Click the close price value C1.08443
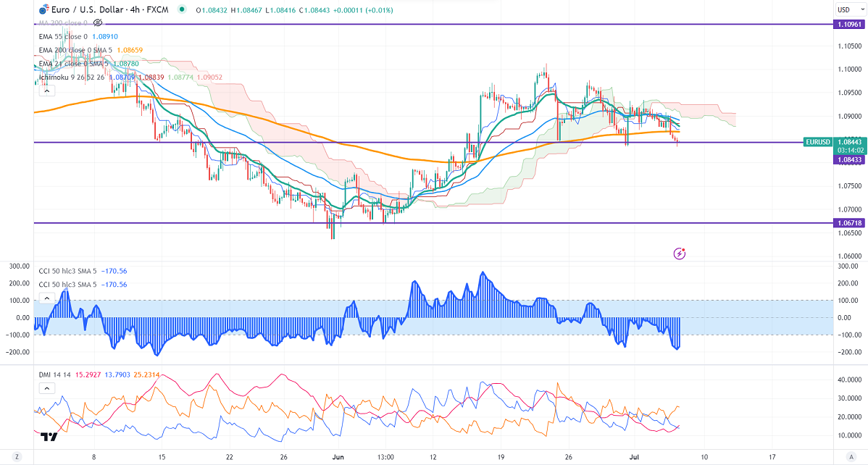The height and width of the screenshot is (465, 868). click(313, 10)
